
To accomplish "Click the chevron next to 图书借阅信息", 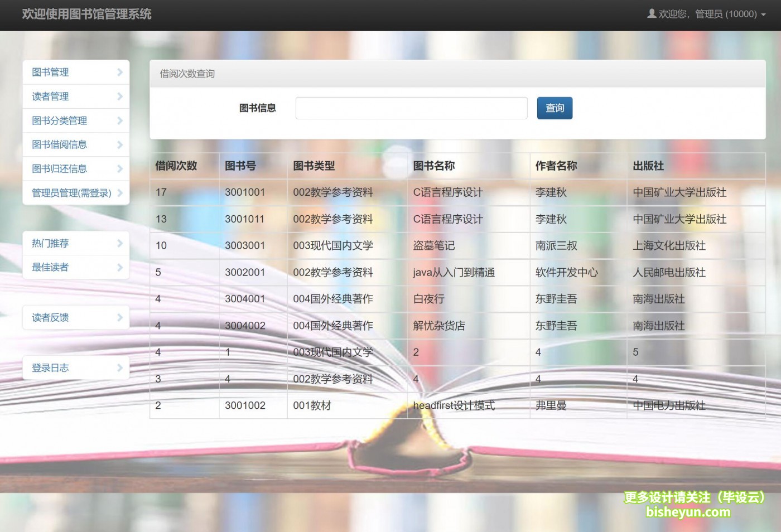I will tap(120, 144).
